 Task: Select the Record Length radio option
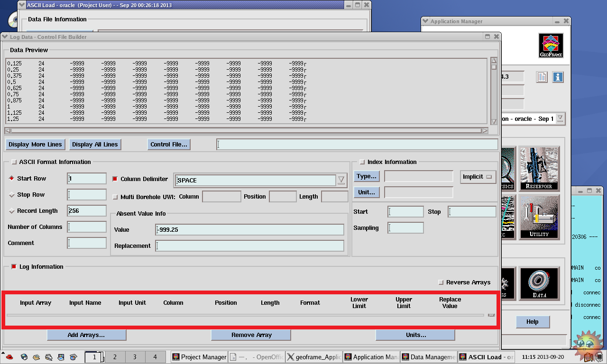coord(11,211)
